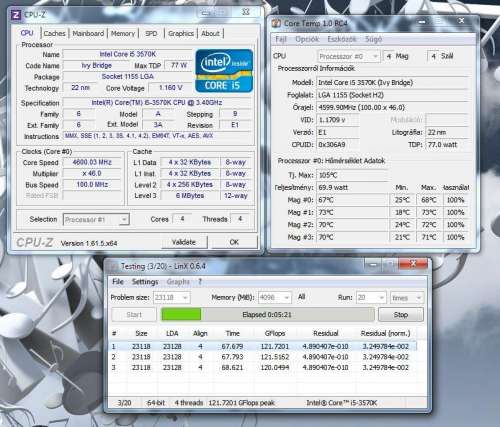
Task: Stop the LinX test
Action: click(x=401, y=315)
